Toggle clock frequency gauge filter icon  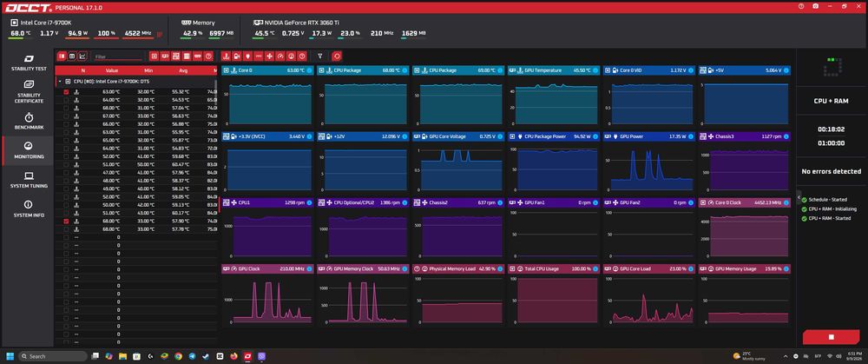(x=280, y=56)
